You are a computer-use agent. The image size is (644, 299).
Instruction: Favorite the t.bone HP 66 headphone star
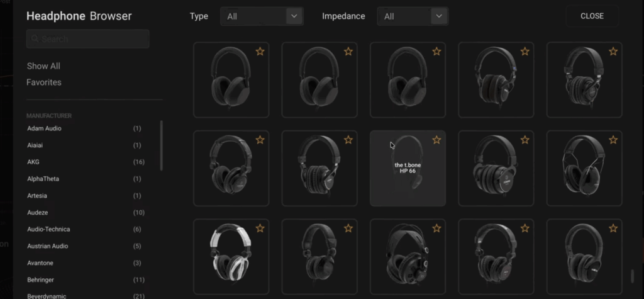click(436, 140)
